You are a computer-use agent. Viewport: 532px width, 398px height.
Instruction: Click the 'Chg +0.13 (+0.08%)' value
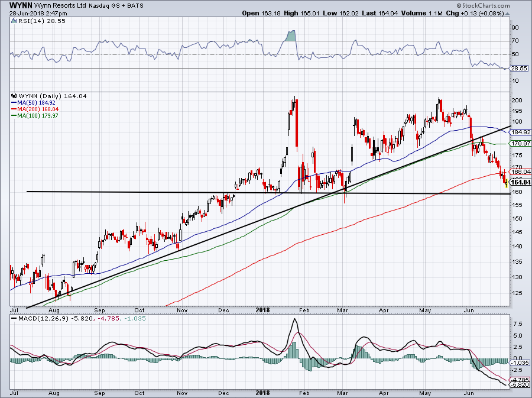point(475,13)
